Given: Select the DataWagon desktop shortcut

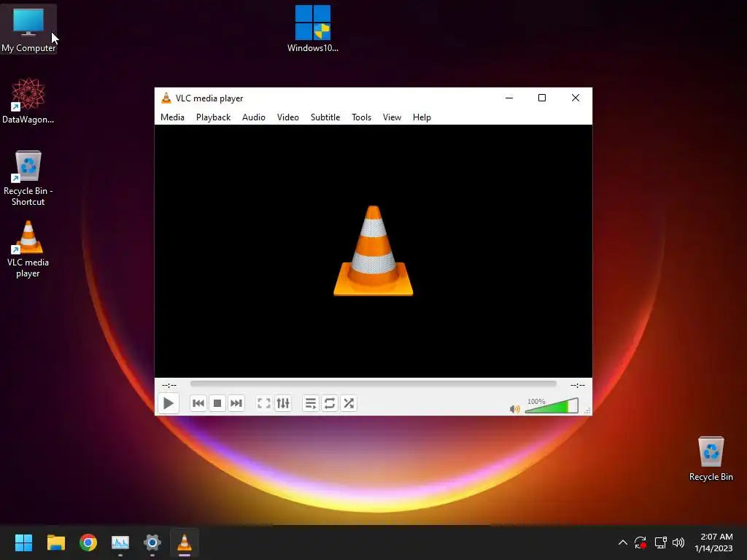Looking at the screenshot, I should coord(28,101).
